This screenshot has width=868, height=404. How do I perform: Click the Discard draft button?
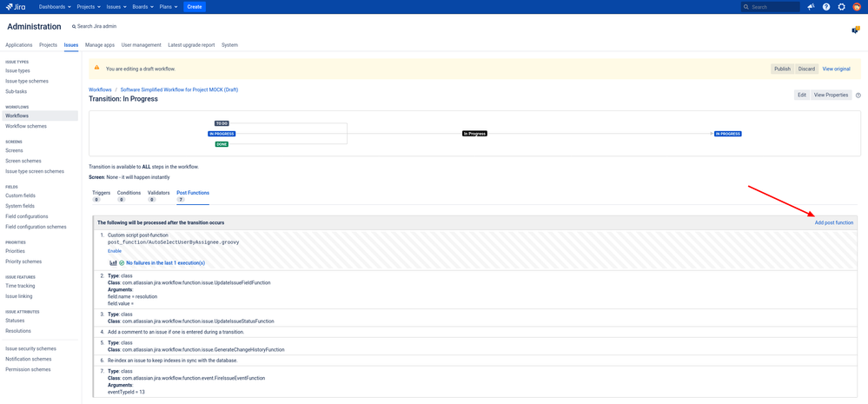(806, 69)
